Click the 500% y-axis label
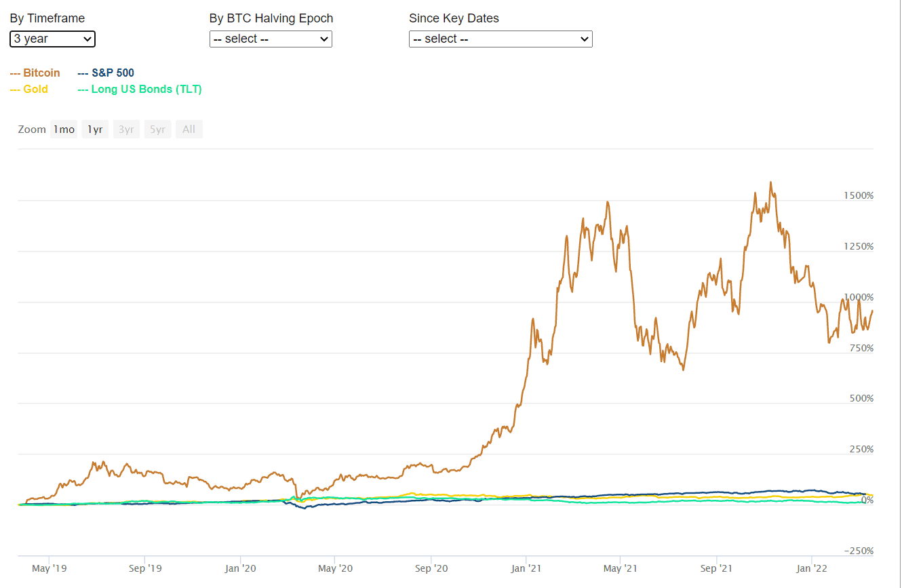The height and width of the screenshot is (588, 902). point(861,398)
